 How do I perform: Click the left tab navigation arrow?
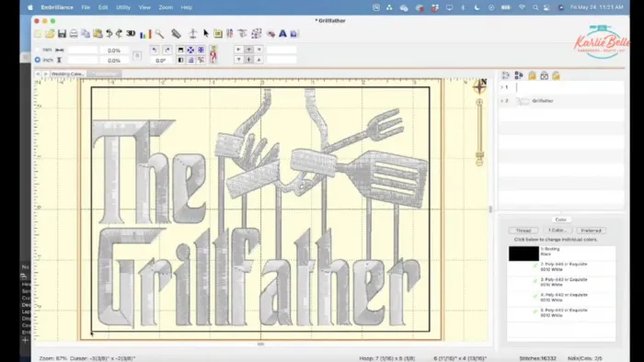(x=38, y=74)
